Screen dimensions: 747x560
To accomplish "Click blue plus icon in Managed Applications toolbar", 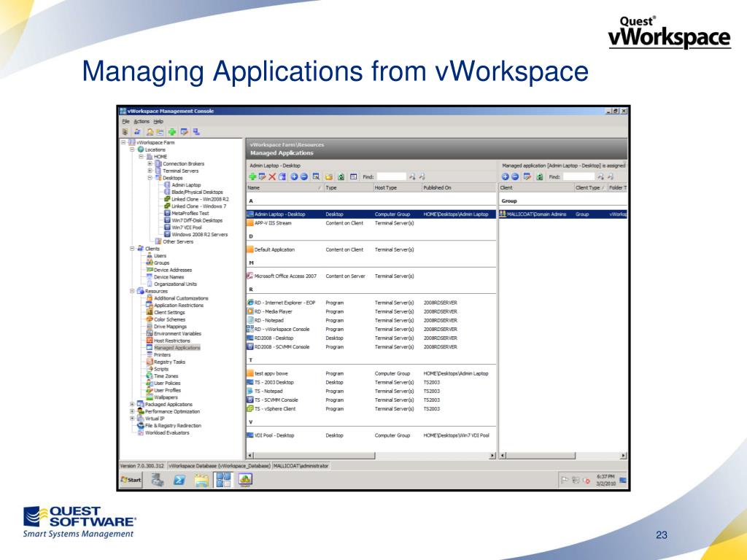I will 294,176.
